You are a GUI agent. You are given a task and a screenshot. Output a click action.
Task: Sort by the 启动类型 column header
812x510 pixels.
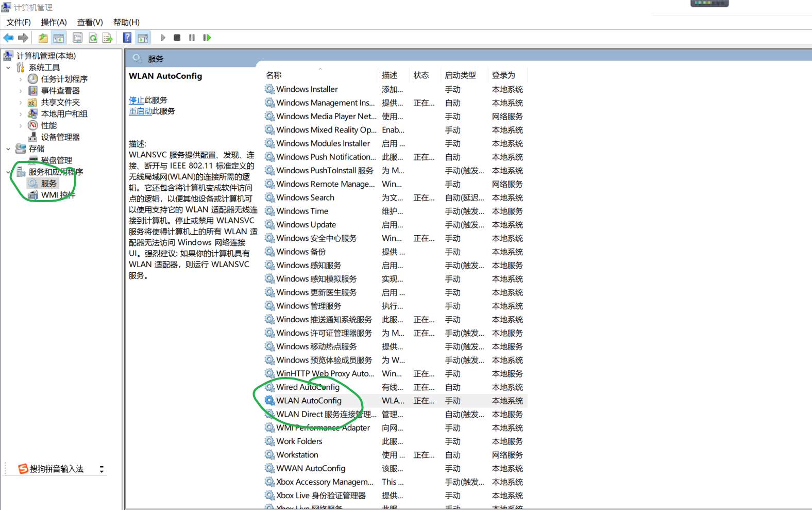[x=465, y=75]
